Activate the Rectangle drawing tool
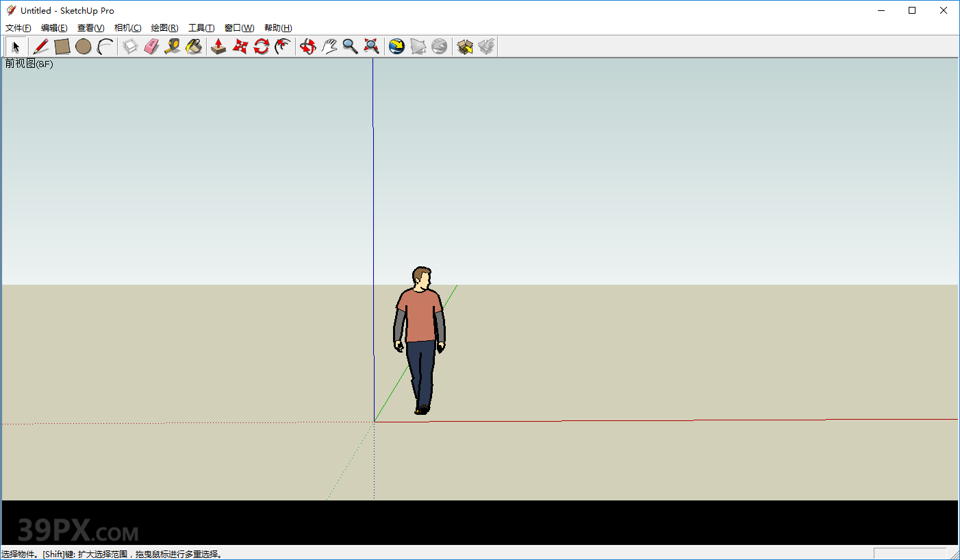Screen dimensions: 960x560 click(62, 46)
